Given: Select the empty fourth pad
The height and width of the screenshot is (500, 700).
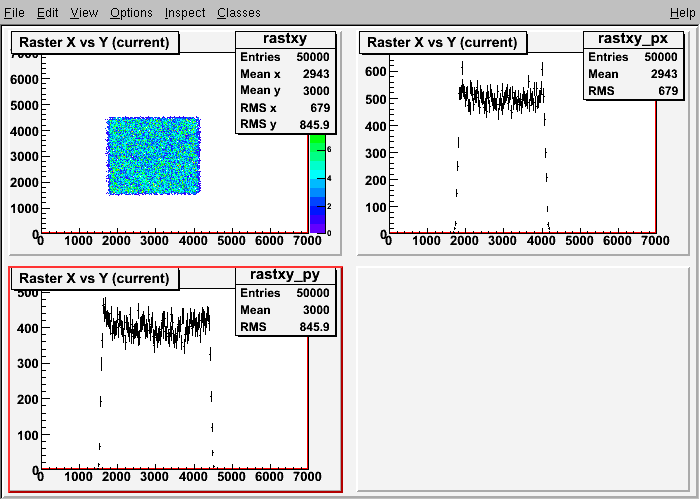Looking at the screenshot, I should (x=523, y=379).
